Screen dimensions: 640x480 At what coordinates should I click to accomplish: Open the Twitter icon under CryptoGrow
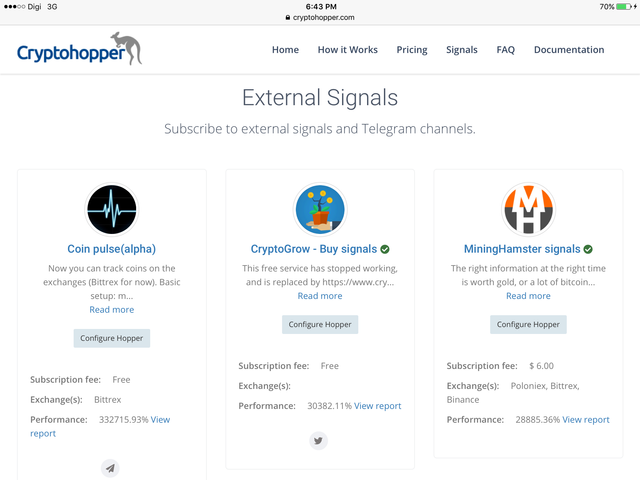click(319, 440)
